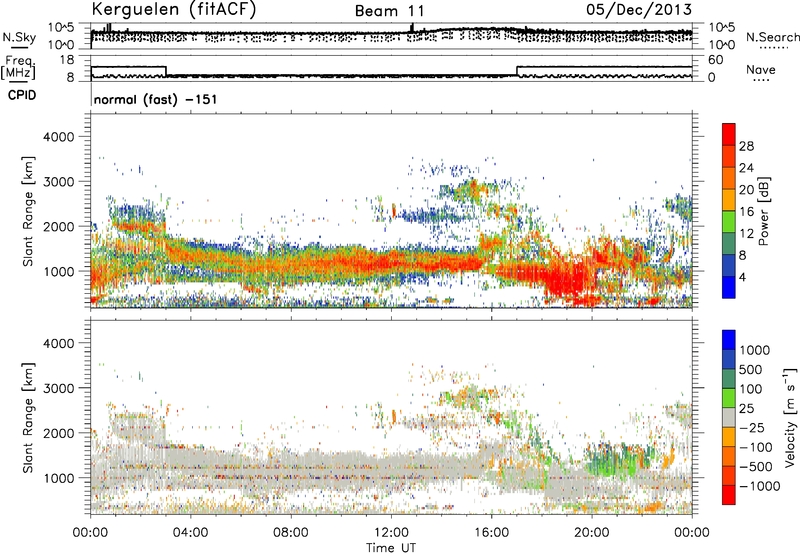This screenshot has height=554, width=800.
Task: Click the "24" power colorbar label
Action: pyautogui.click(x=746, y=168)
